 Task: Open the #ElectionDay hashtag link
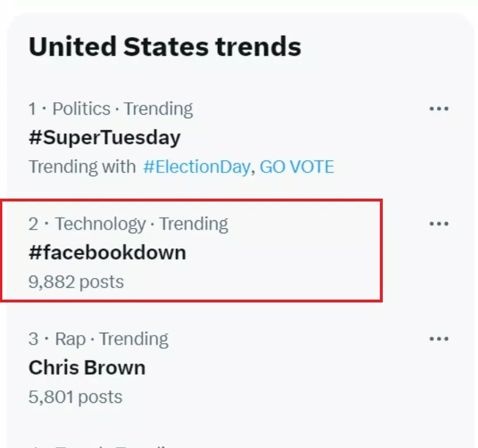point(196,167)
